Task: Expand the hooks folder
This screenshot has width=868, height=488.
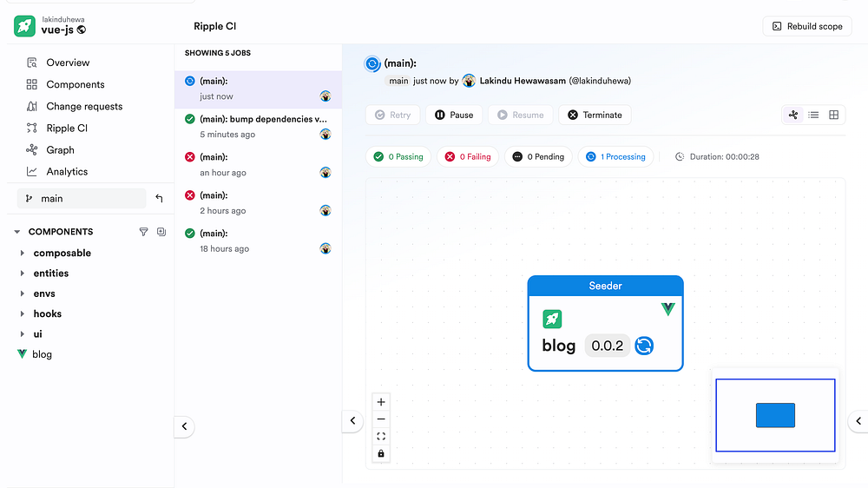Action: tap(23, 313)
